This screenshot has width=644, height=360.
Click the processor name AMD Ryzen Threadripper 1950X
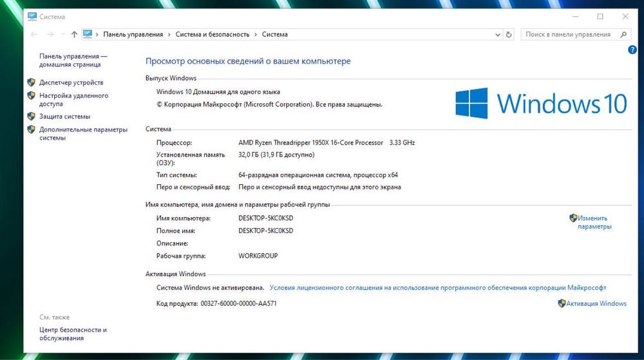310,143
